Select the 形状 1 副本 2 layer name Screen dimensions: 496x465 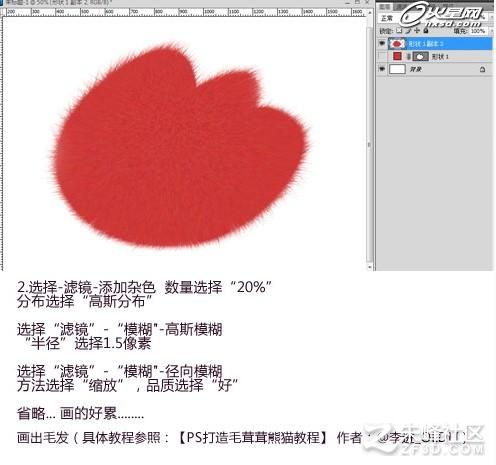pos(426,44)
